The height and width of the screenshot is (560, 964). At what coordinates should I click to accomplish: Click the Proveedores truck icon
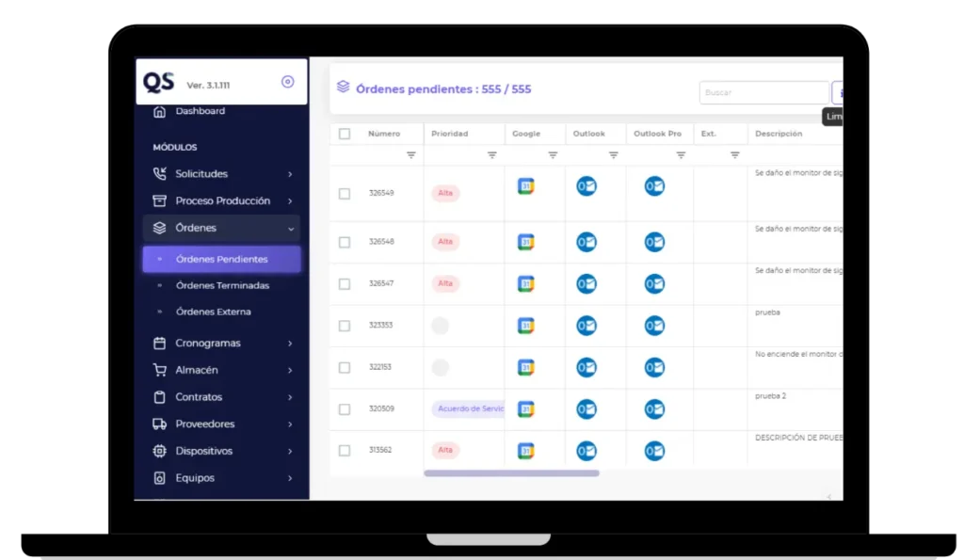pos(159,424)
